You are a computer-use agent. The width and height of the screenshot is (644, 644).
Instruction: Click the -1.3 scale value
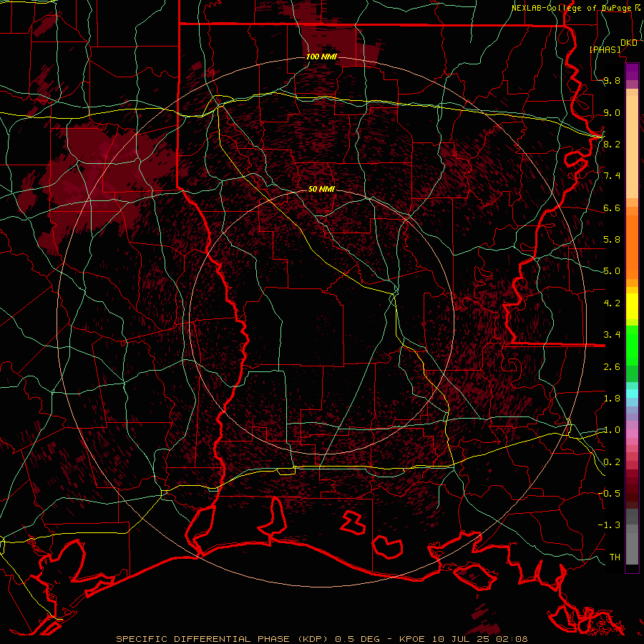[609, 525]
